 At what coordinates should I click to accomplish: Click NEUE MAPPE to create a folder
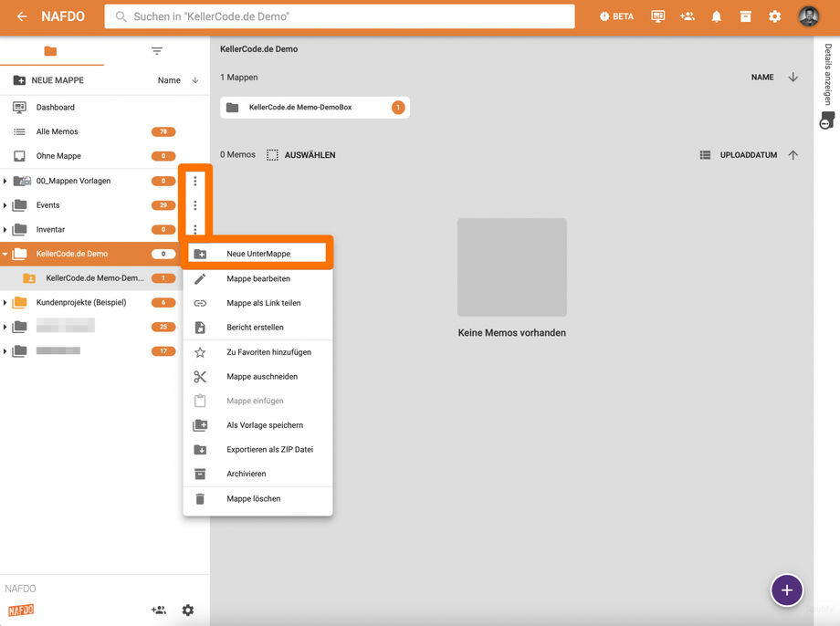48,80
